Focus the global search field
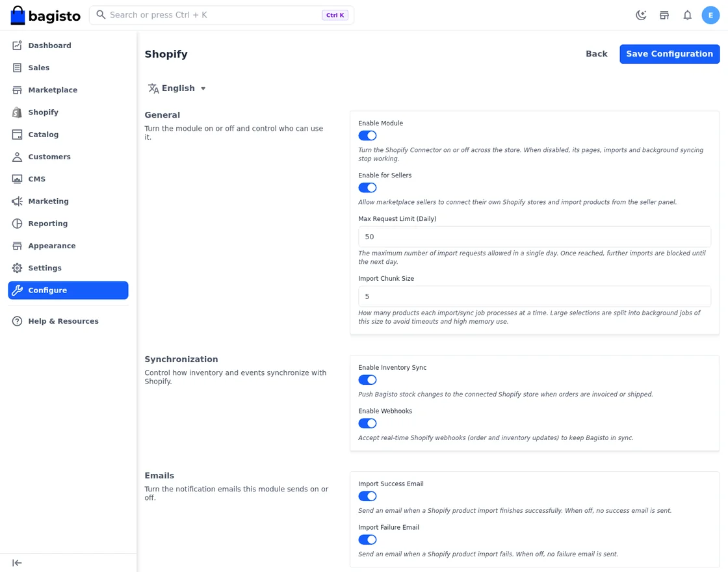This screenshot has height=572, width=728. click(x=222, y=16)
